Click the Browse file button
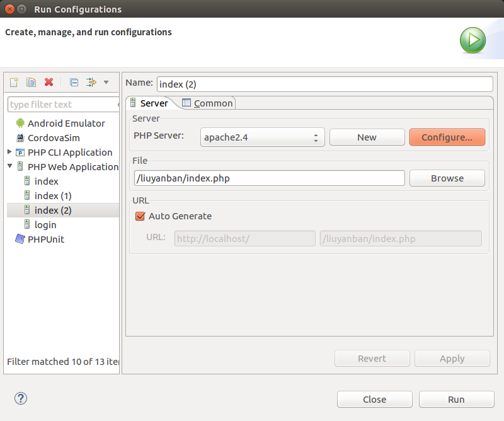504x421 pixels. point(447,178)
